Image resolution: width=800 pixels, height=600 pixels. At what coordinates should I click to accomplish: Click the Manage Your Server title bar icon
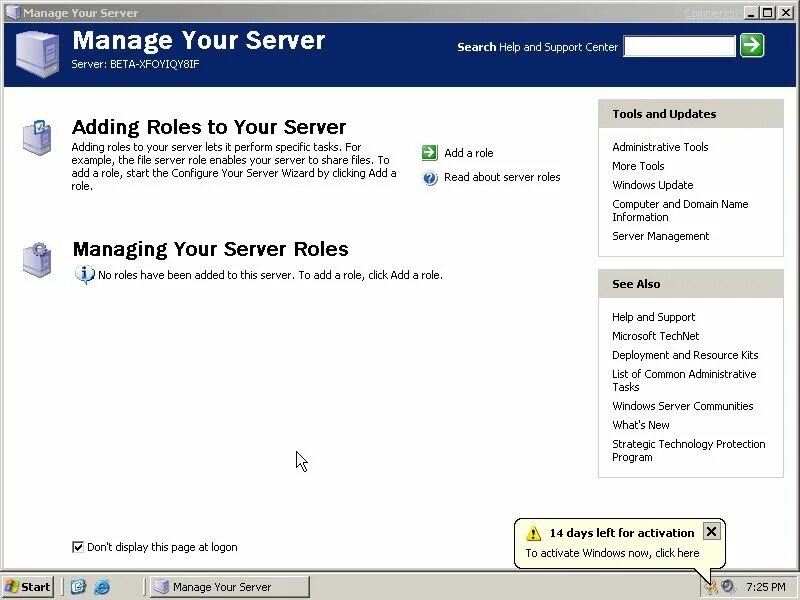tap(11, 12)
